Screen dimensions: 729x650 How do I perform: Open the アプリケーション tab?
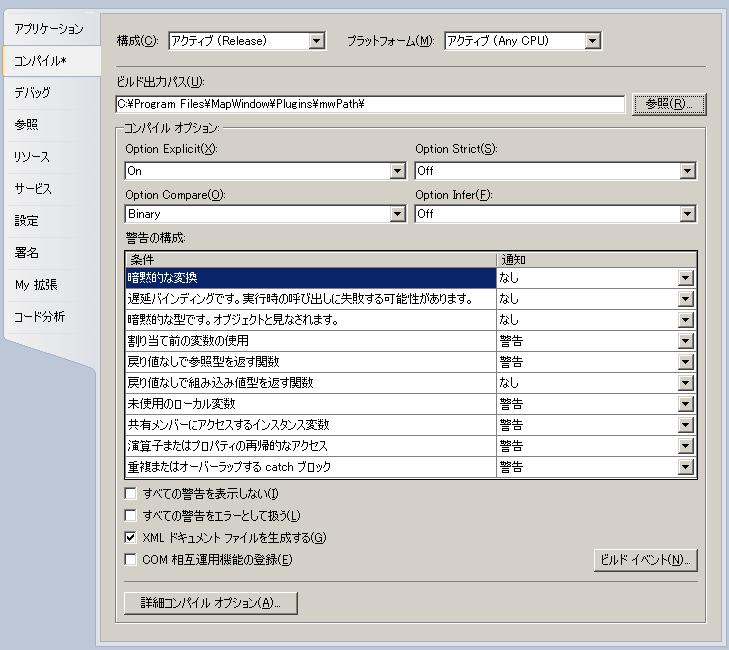[x=49, y=29]
